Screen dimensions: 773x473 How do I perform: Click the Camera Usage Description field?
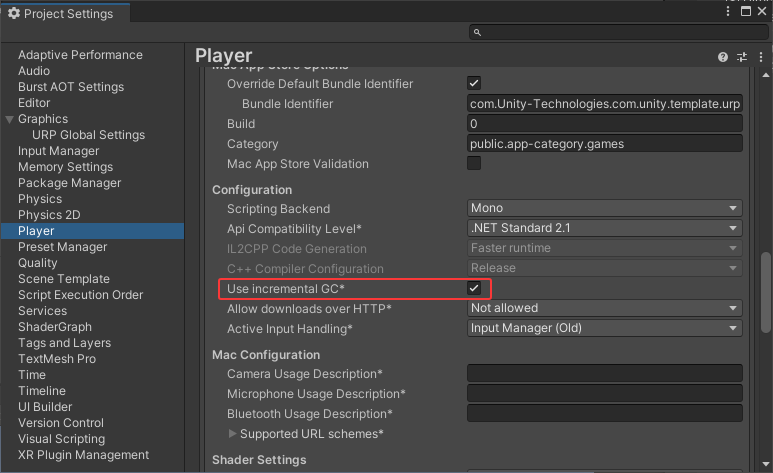[604, 374]
